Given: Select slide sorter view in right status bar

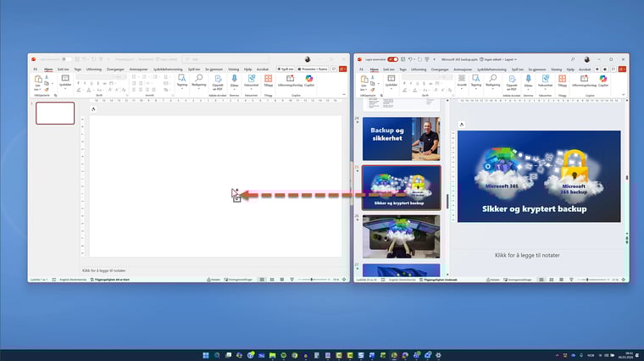Looking at the screenshot, I should [551, 280].
